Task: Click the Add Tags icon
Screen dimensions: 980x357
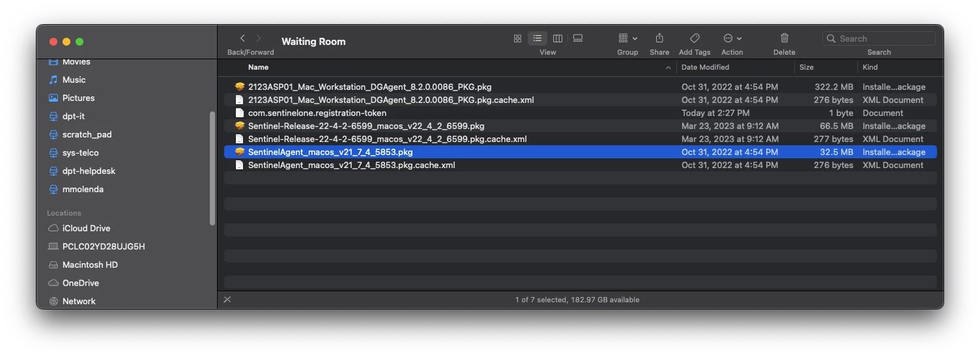Action: coord(695,38)
